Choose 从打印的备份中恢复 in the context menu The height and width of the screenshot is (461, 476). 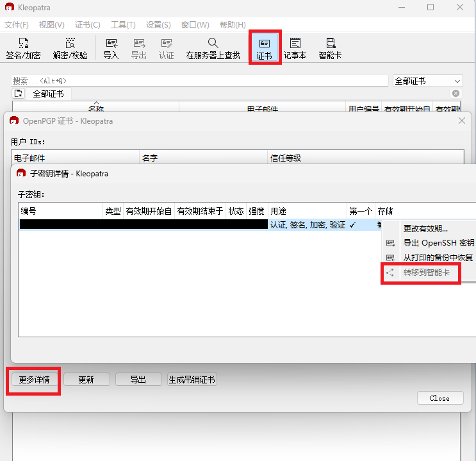tap(429, 257)
